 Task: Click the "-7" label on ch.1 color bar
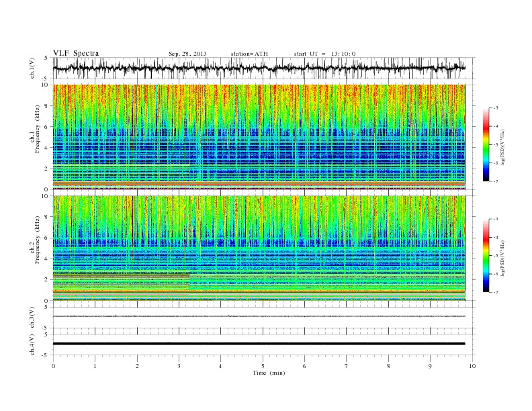pos(495,181)
